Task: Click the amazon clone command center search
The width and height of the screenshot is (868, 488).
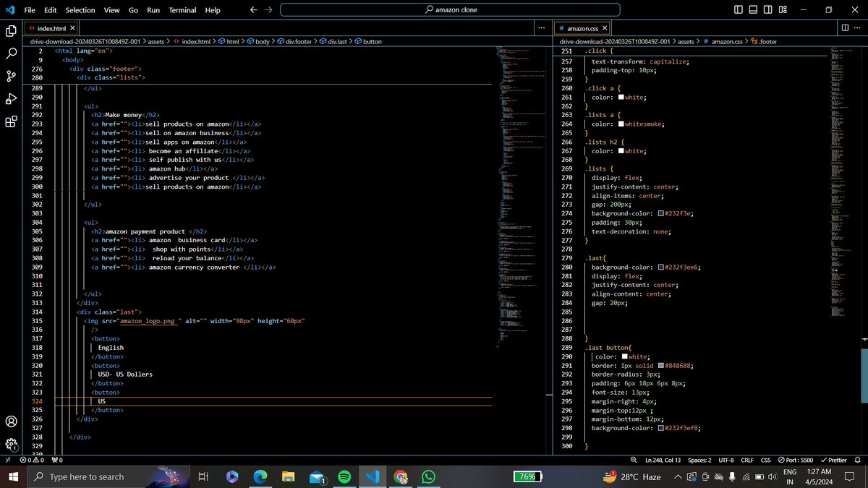Action: point(450,9)
